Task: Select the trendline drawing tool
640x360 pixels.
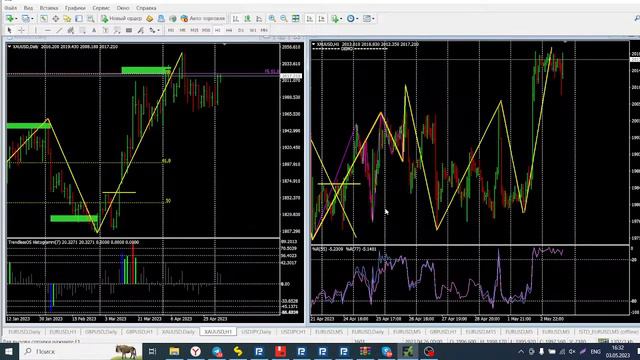Action: (59, 30)
